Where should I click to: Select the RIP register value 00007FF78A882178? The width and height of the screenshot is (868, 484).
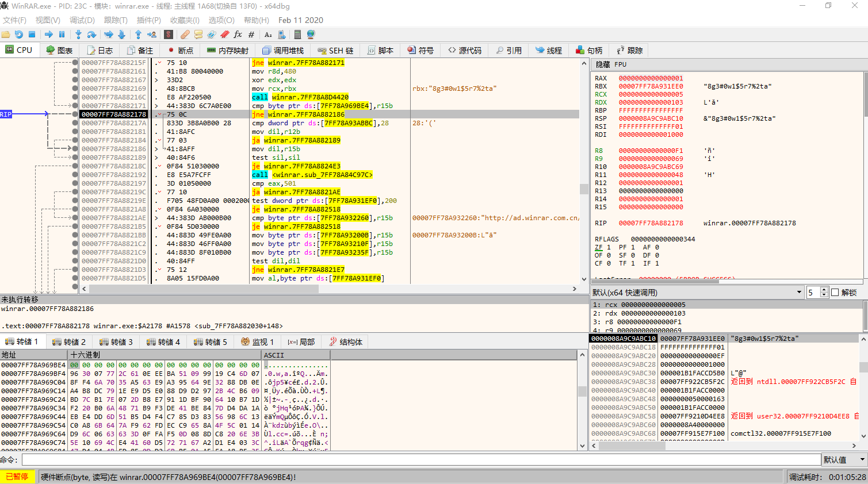651,223
